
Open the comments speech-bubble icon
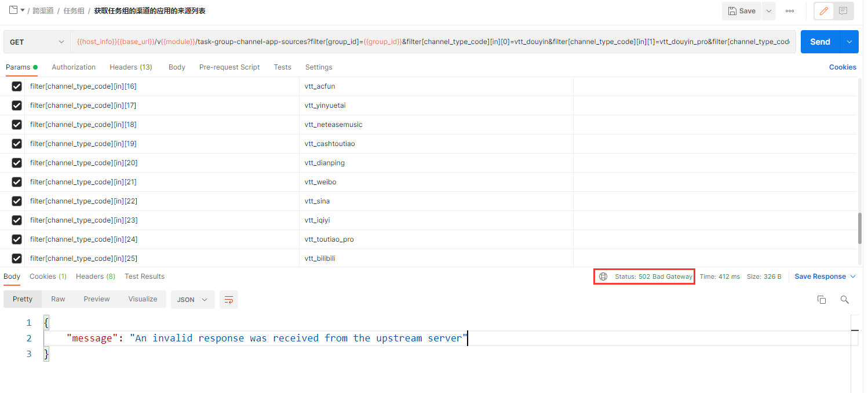(843, 11)
